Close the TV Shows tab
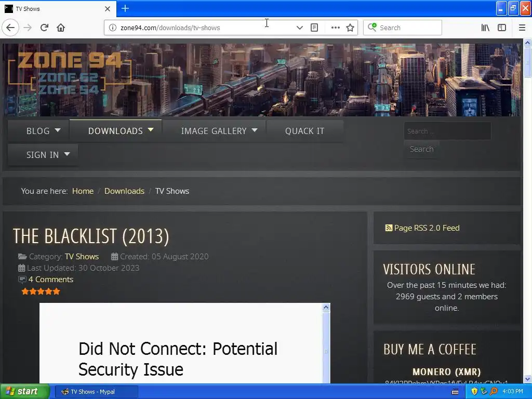The image size is (532, 399). click(x=108, y=8)
